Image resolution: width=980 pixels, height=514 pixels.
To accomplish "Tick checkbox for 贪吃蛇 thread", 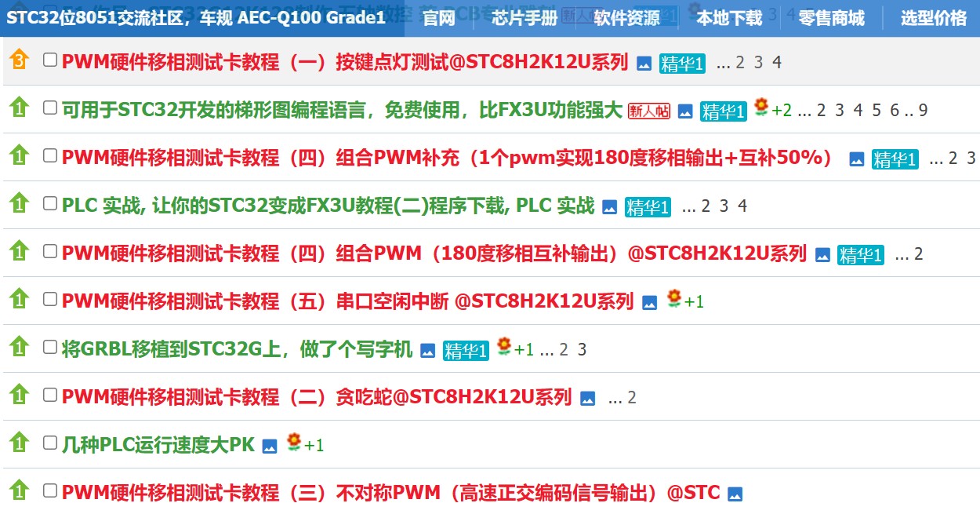I will pyautogui.click(x=50, y=395).
